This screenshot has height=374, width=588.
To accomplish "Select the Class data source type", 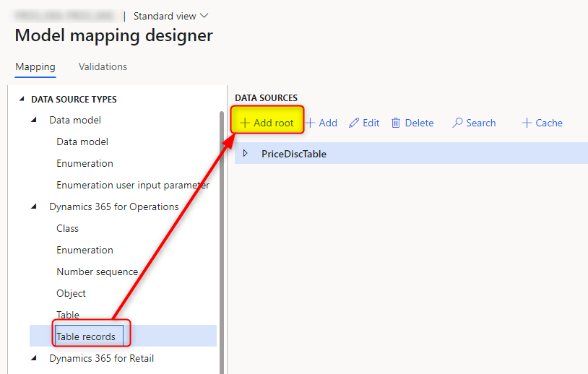I will click(x=68, y=228).
